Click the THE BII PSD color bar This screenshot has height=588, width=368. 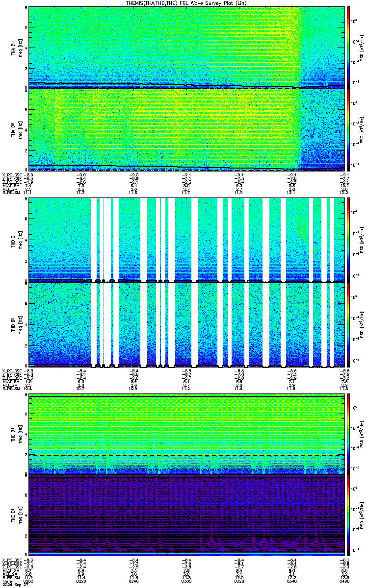(349, 515)
